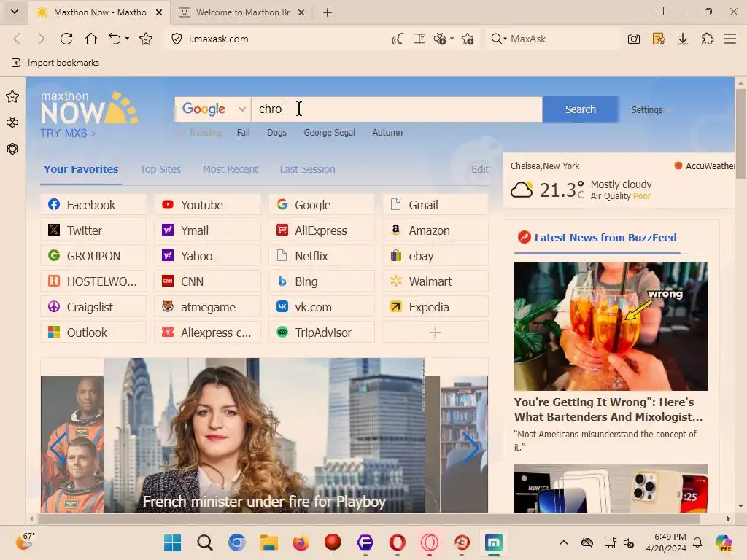Open the tab list chevron
Screen dimensions: 747x560
(x=15, y=12)
